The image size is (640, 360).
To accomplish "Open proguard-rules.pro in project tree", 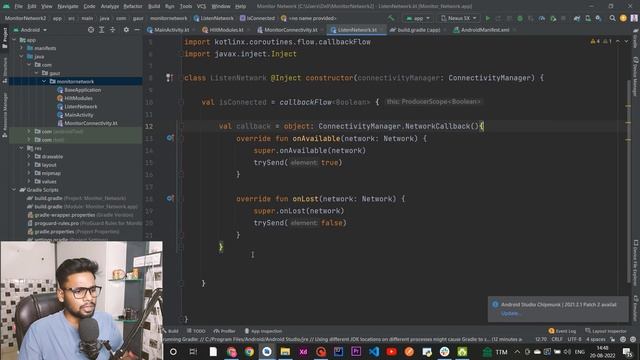I will (x=56, y=223).
